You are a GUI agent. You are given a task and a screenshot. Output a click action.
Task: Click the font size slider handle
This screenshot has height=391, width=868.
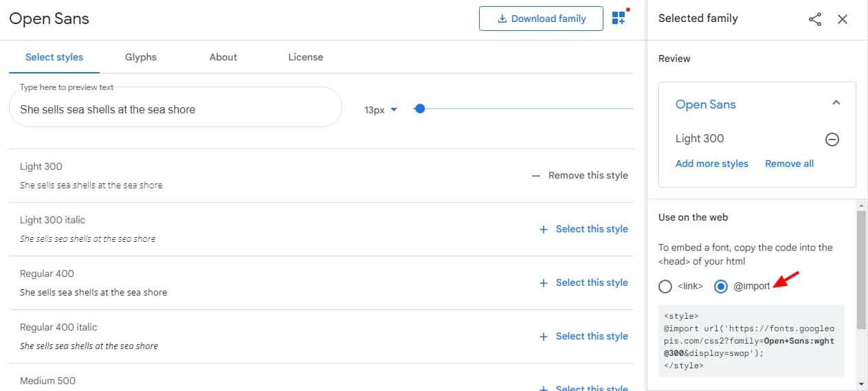(420, 109)
